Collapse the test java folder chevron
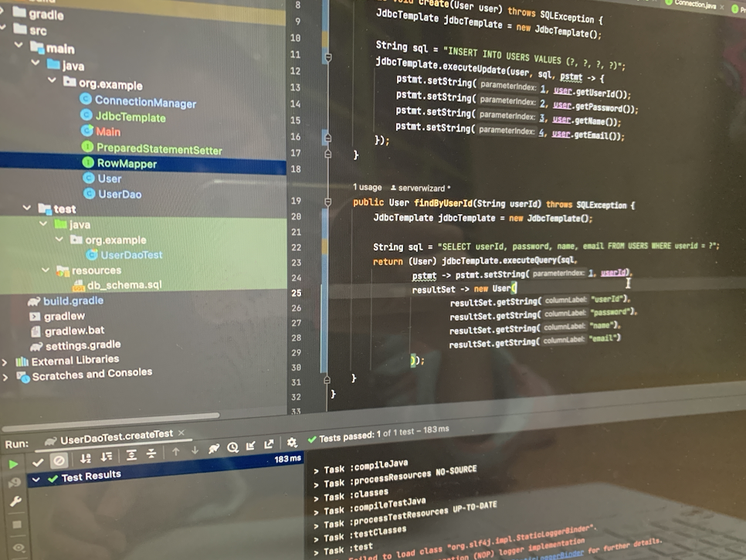 click(x=43, y=223)
